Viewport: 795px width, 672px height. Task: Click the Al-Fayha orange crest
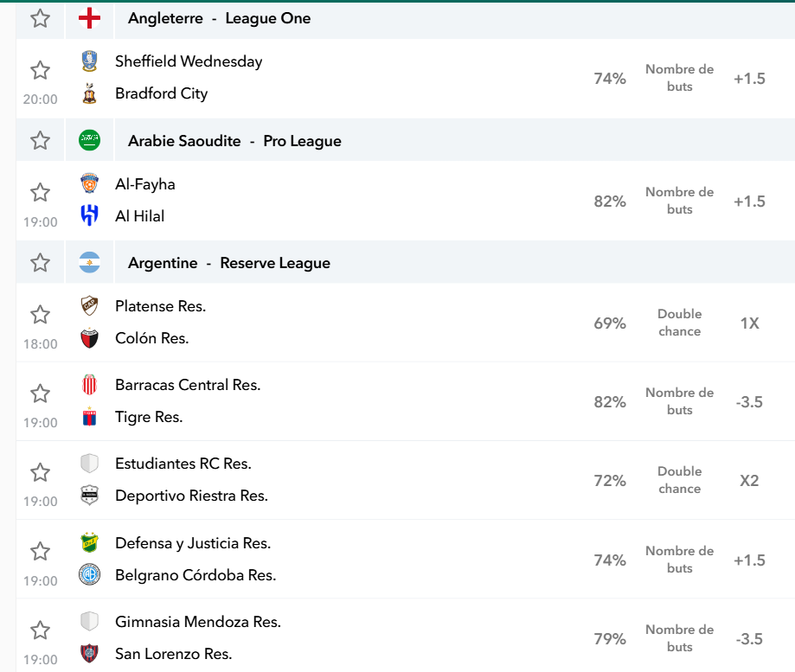click(89, 183)
